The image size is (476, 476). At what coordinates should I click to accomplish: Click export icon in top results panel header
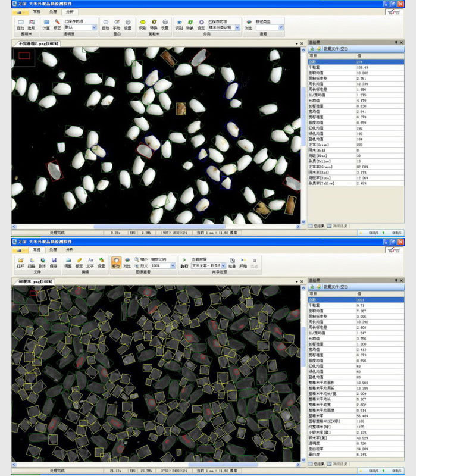(311, 49)
